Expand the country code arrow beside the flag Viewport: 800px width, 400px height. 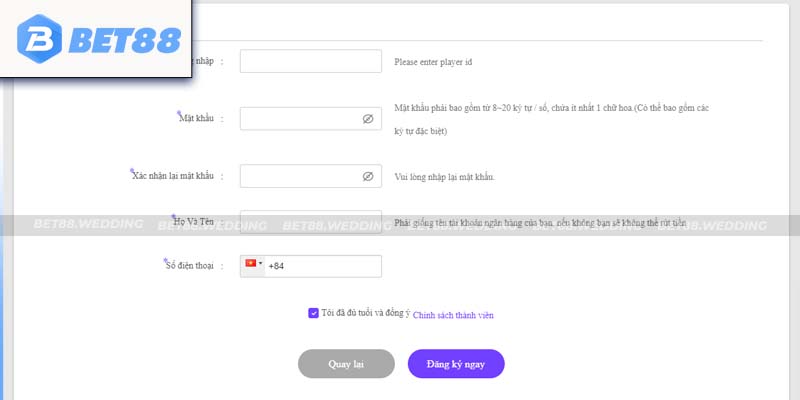(261, 264)
